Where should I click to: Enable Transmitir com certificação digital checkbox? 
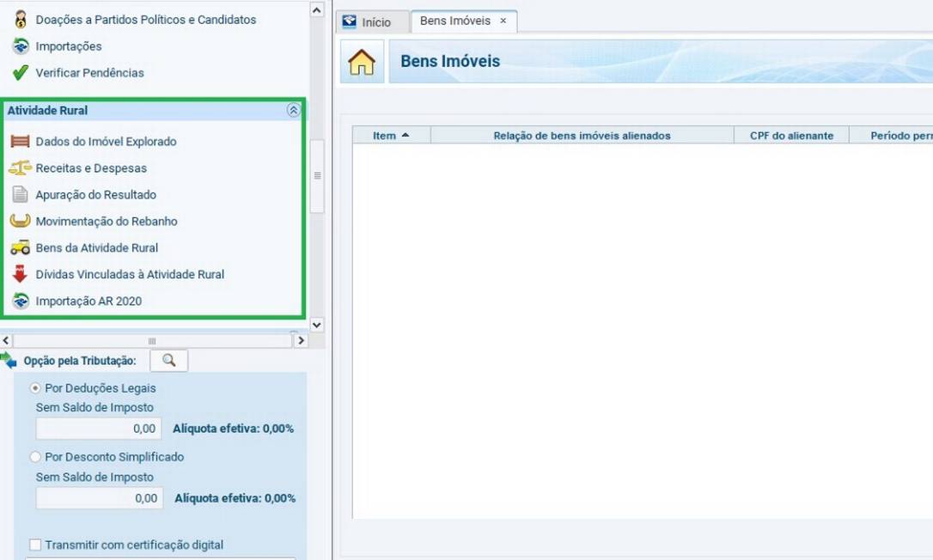[x=35, y=545]
